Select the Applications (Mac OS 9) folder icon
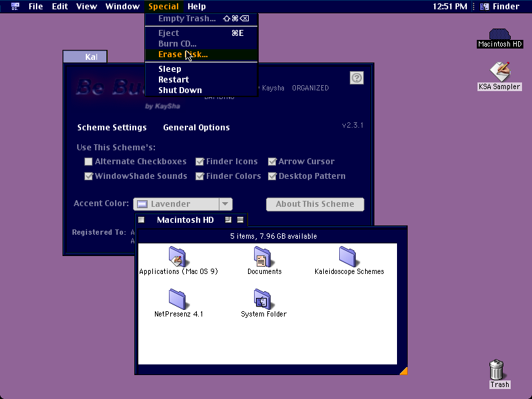532x399 pixels. pyautogui.click(x=178, y=257)
